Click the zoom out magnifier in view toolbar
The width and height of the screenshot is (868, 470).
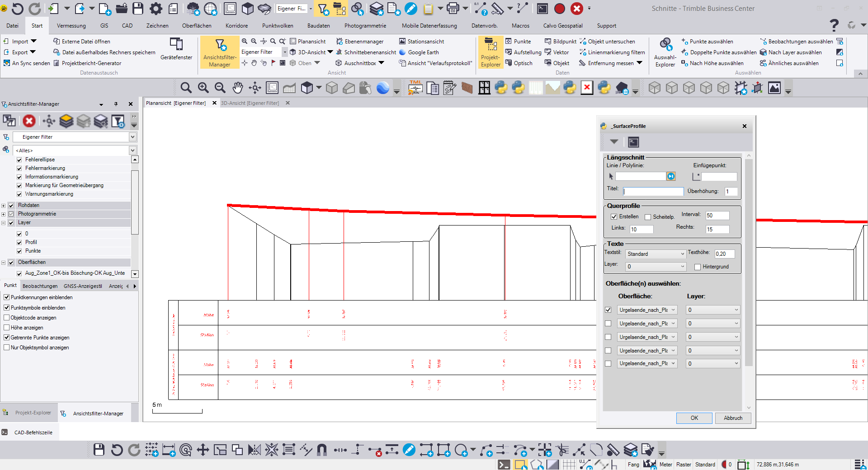[x=220, y=88]
